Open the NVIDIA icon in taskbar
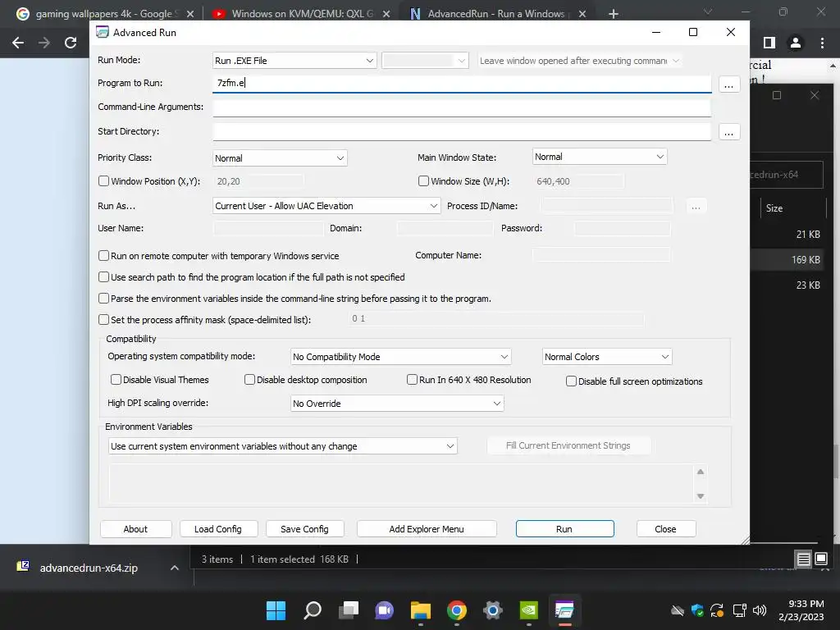The height and width of the screenshot is (630, 840). [529, 610]
